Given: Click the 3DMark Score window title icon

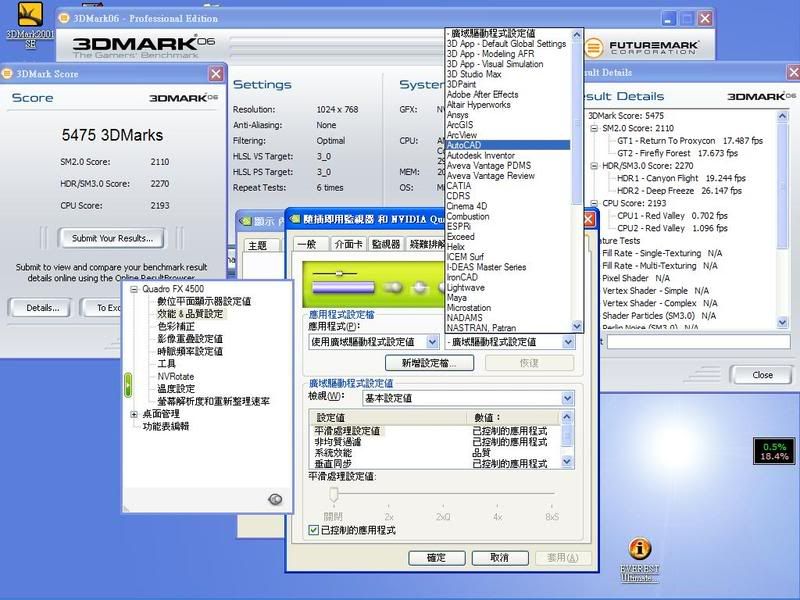Looking at the screenshot, I should pyautogui.click(x=7, y=73).
